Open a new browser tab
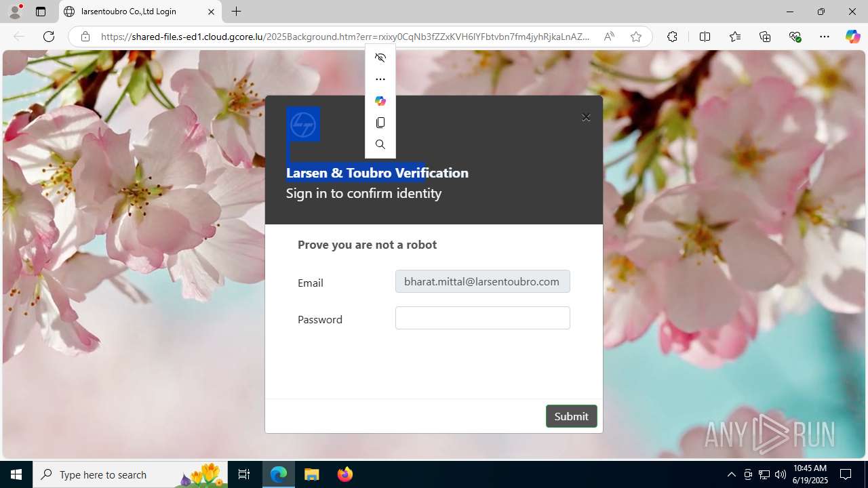Screen dimensions: 868x488 (x=236, y=12)
